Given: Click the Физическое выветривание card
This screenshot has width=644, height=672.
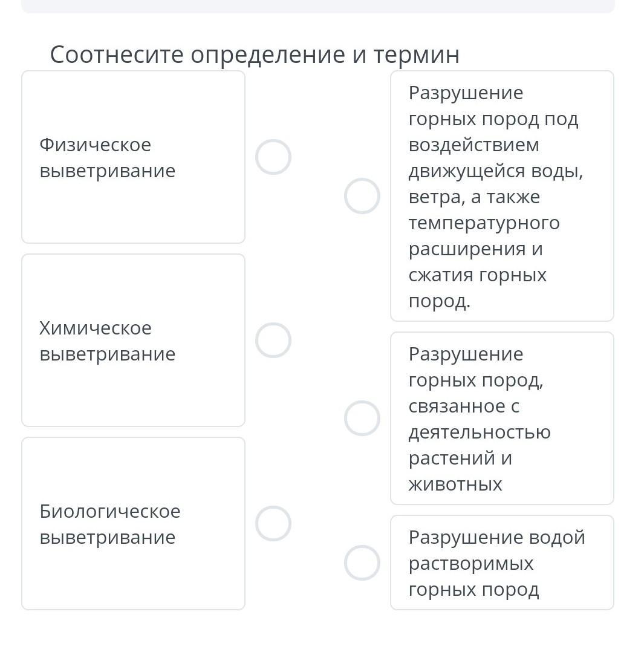Looking at the screenshot, I should pos(133,206).
